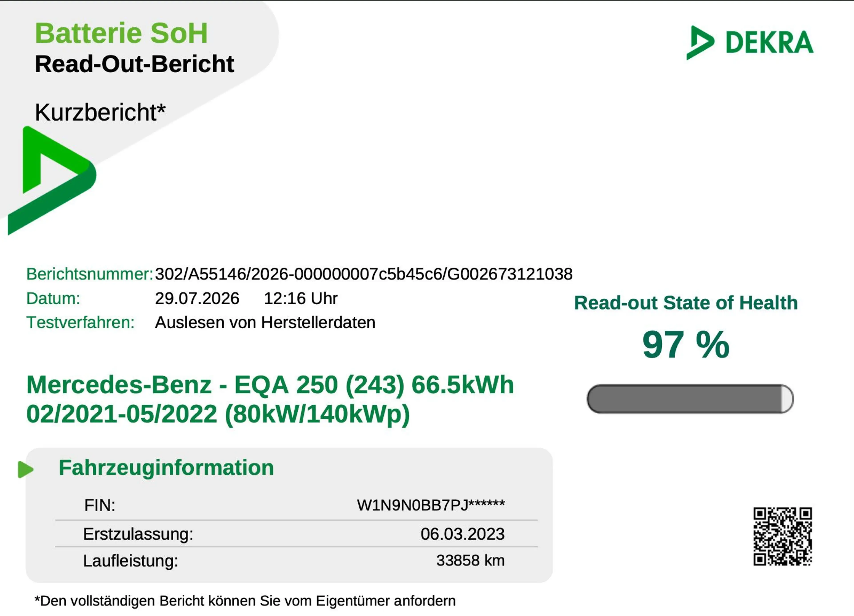Click the Laufleistung value 33858 km
The width and height of the screenshot is (854, 616).
coord(470,560)
